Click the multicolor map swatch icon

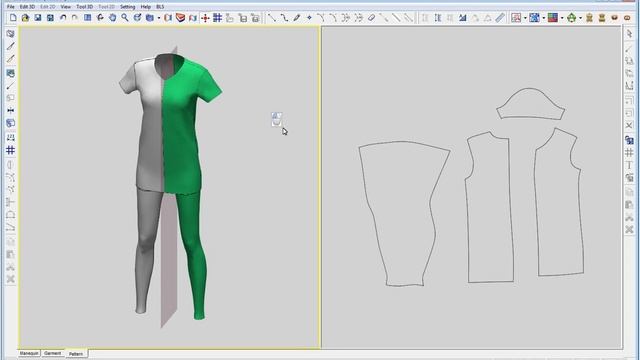(x=553, y=18)
